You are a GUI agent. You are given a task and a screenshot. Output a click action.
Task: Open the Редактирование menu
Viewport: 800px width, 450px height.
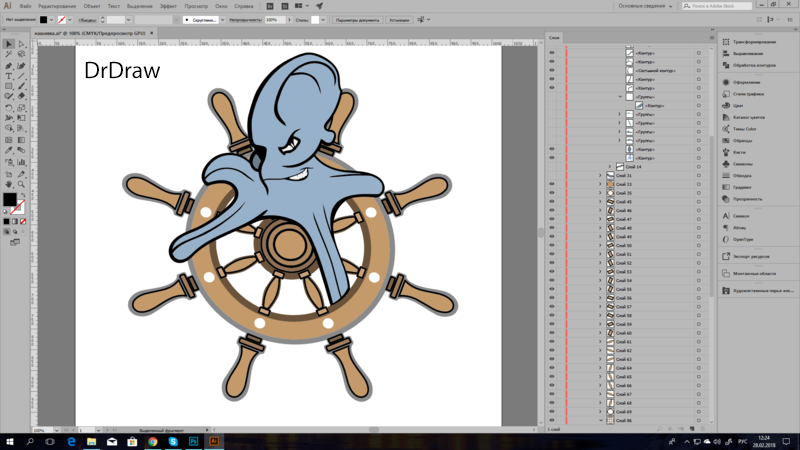click(57, 6)
